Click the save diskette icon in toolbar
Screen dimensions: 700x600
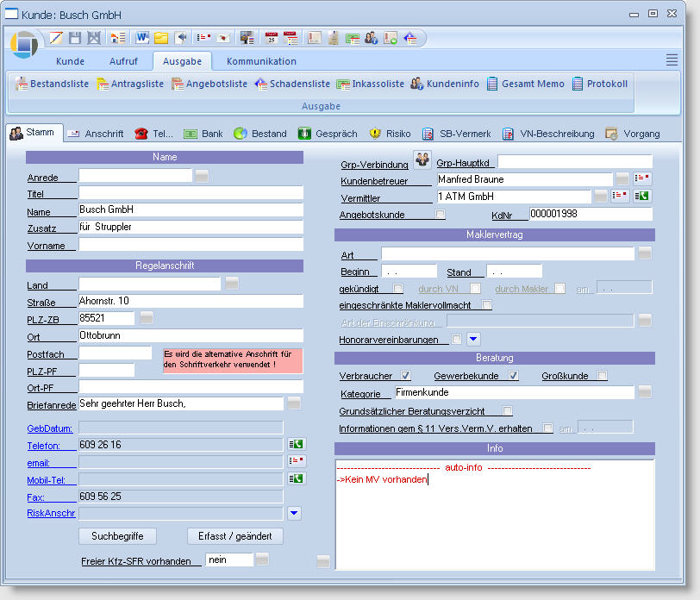tap(75, 38)
